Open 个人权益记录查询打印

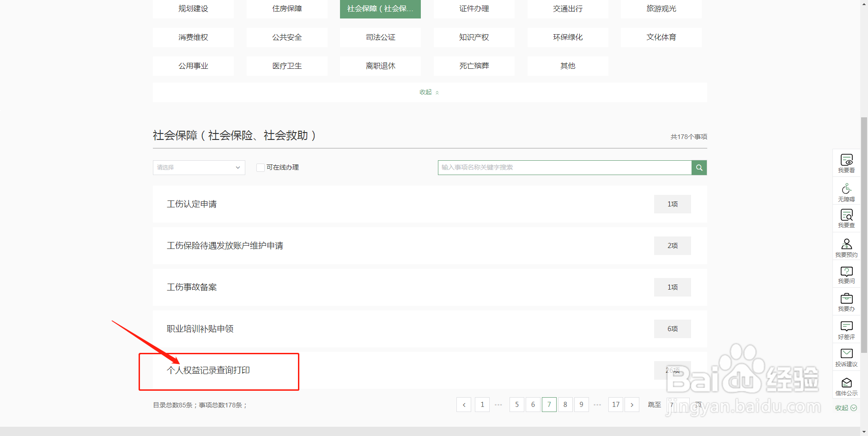[x=208, y=370]
